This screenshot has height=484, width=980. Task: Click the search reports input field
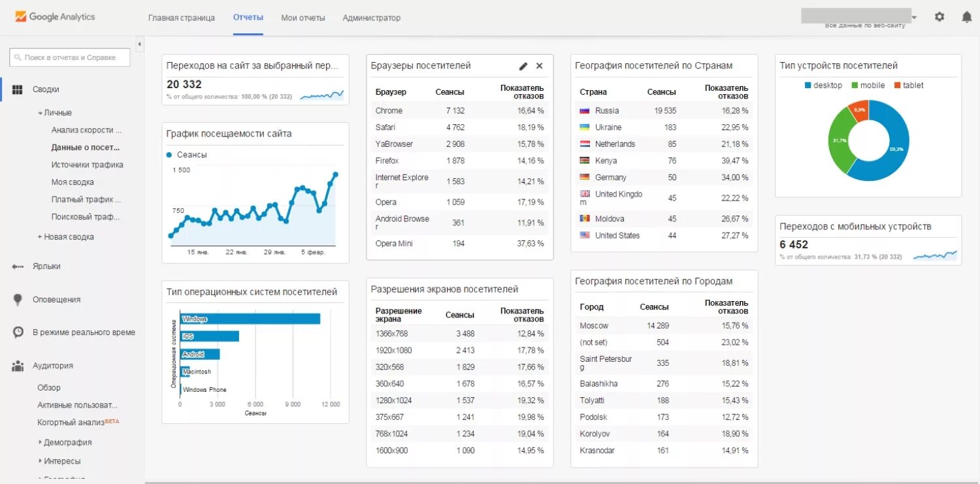[69, 57]
